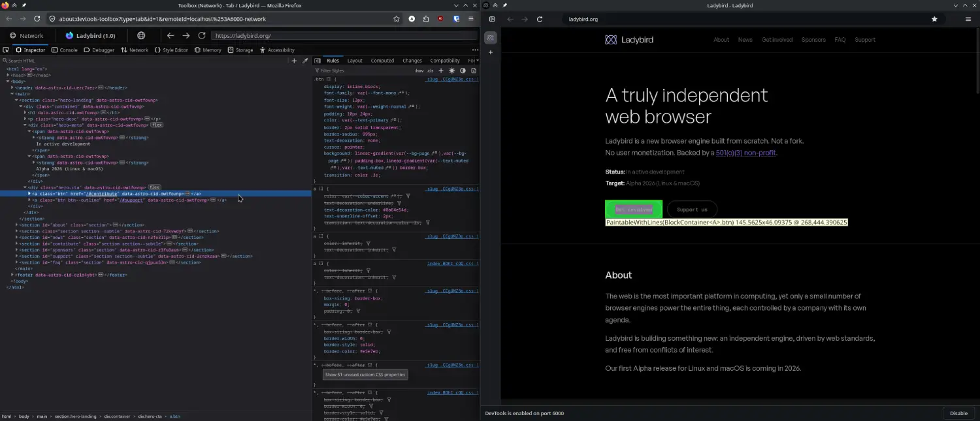Click the globe icon in toolbox header

click(x=141, y=36)
